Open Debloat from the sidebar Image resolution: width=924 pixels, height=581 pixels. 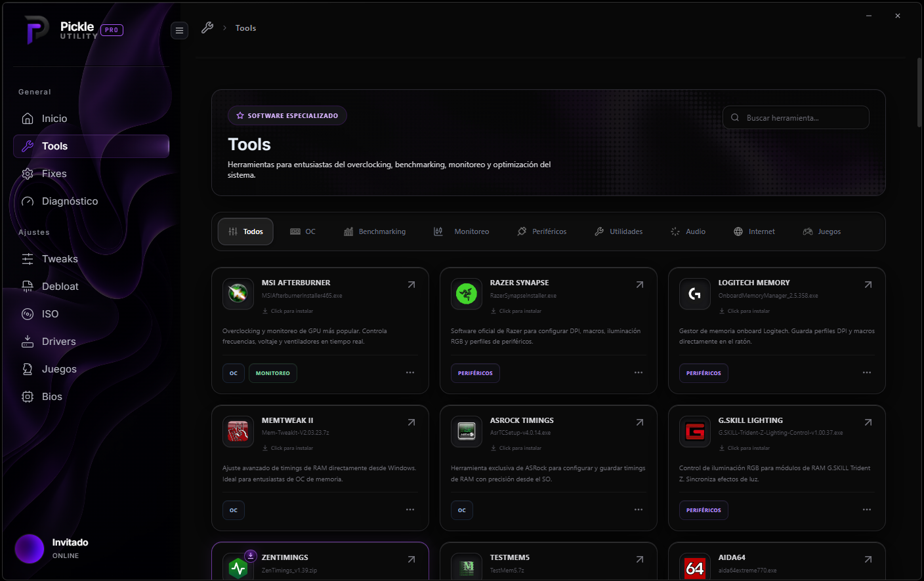pyautogui.click(x=91, y=287)
